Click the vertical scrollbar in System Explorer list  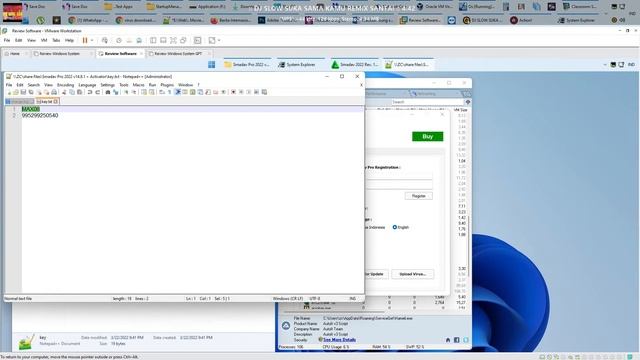[468, 245]
